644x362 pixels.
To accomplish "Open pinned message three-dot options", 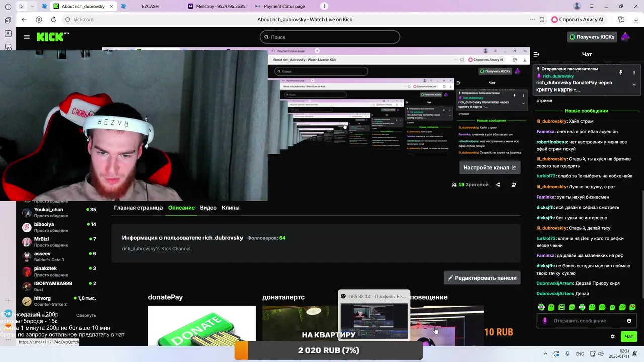I will pos(634,72).
